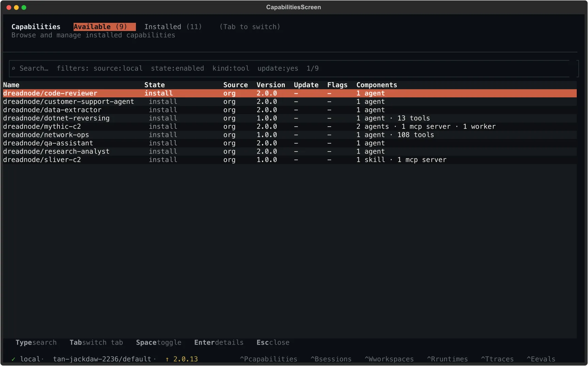Open the ^Rruntimes panel from status bar
Viewport: 588px width, 366px height.
(447, 359)
